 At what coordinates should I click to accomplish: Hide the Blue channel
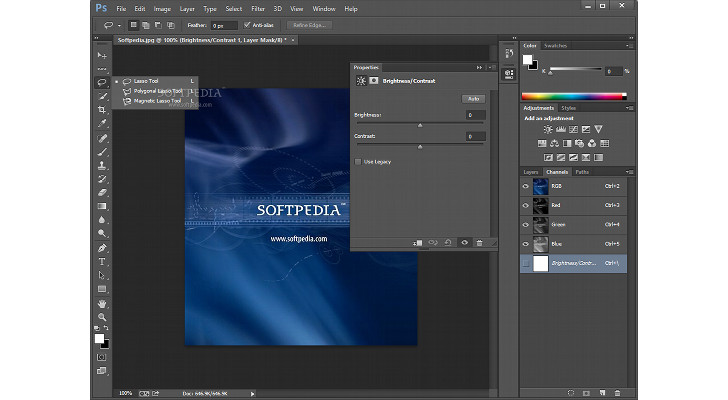526,244
